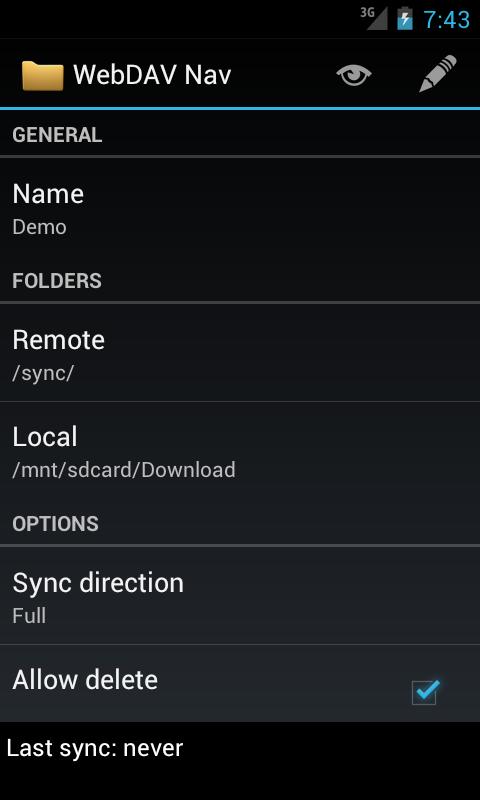Tap the GENERAL section header

click(x=57, y=135)
